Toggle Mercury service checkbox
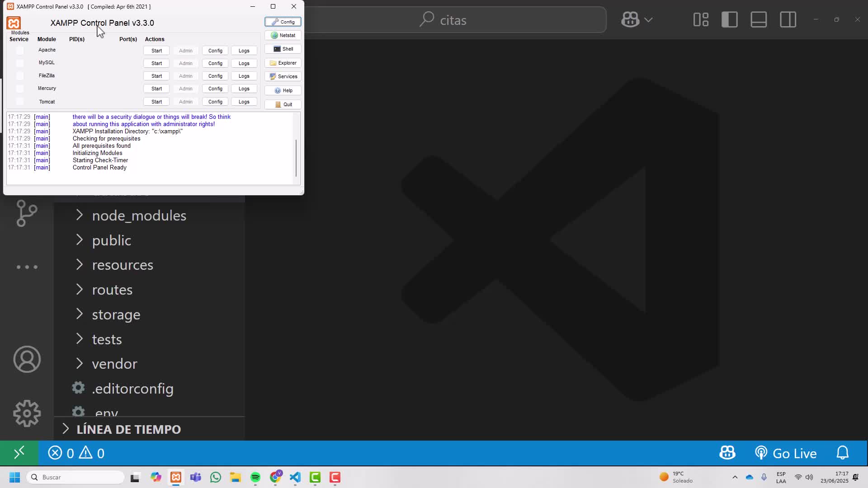 click(x=19, y=89)
